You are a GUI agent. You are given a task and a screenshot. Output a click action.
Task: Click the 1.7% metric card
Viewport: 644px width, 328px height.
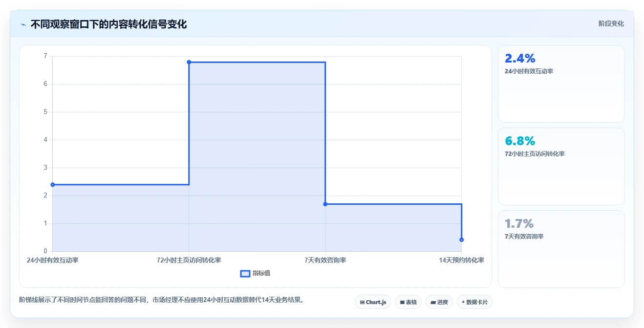(x=561, y=249)
